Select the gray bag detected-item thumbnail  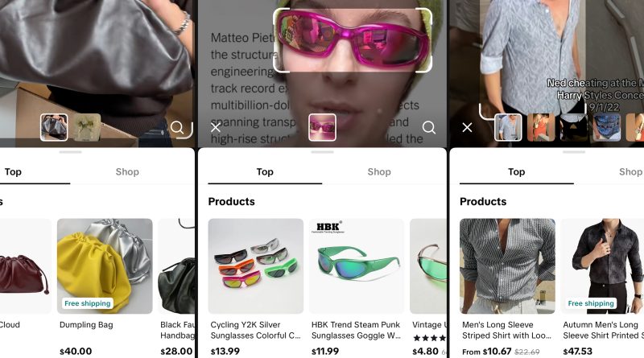pyautogui.click(x=54, y=127)
